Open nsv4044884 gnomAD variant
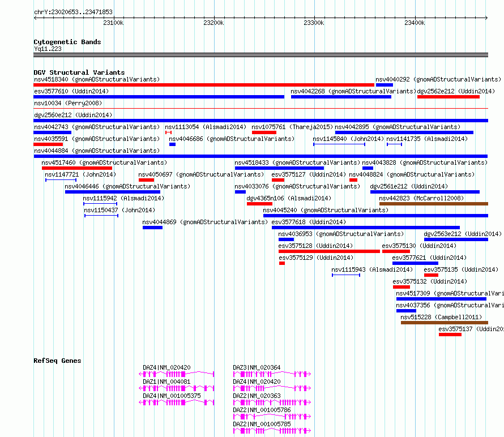This screenshot has height=437, width=504. pyautogui.click(x=97, y=151)
